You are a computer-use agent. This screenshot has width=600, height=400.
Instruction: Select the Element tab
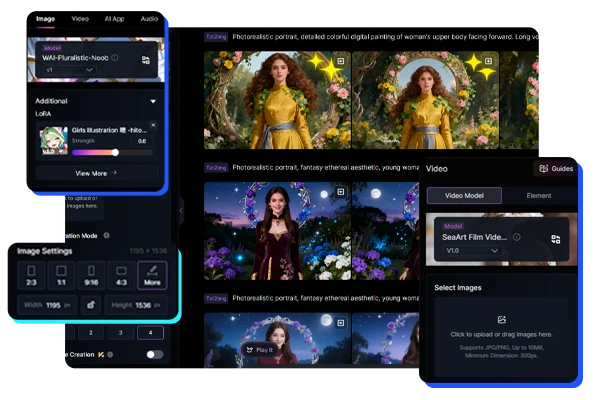click(539, 196)
